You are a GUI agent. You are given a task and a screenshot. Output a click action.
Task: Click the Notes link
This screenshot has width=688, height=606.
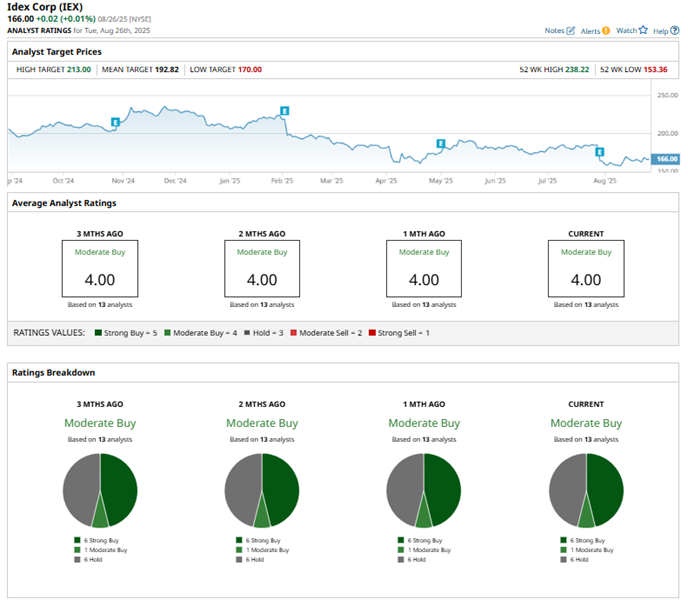554,31
